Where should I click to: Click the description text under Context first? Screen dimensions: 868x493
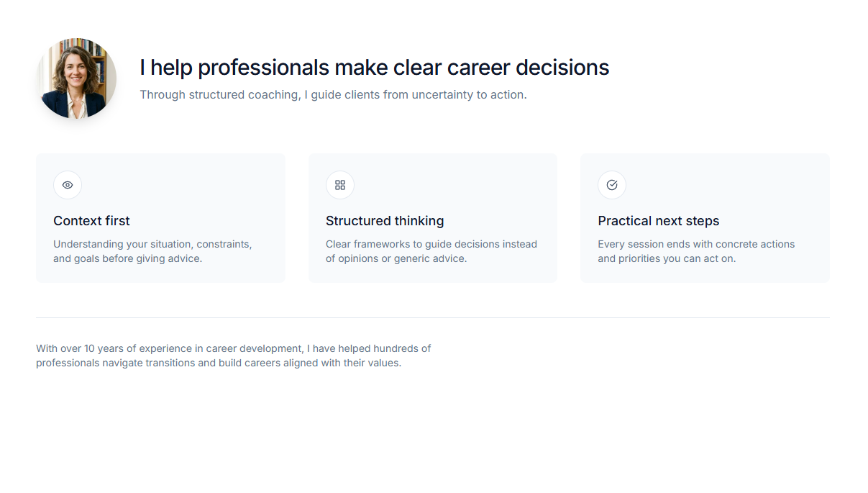coord(152,251)
